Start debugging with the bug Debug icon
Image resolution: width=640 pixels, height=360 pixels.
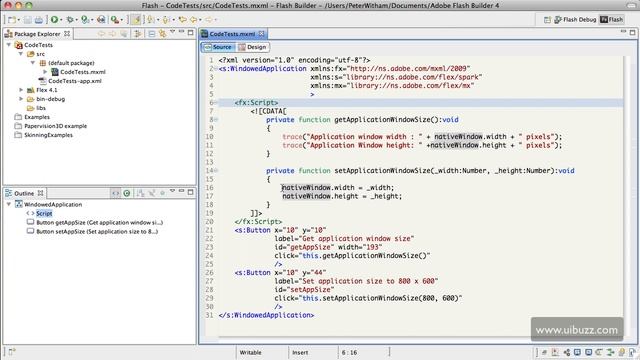(x=70, y=19)
